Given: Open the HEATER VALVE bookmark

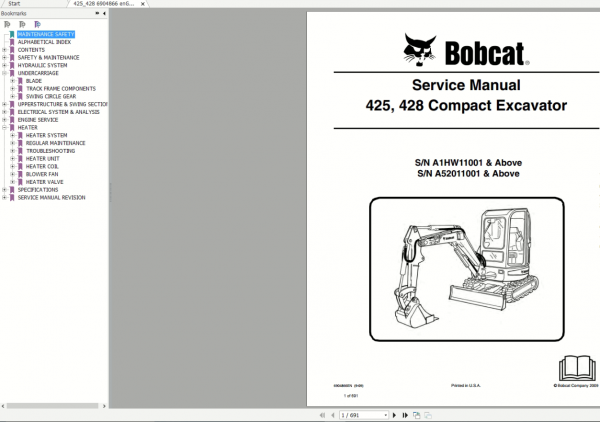Looking at the screenshot, I should tap(44, 182).
